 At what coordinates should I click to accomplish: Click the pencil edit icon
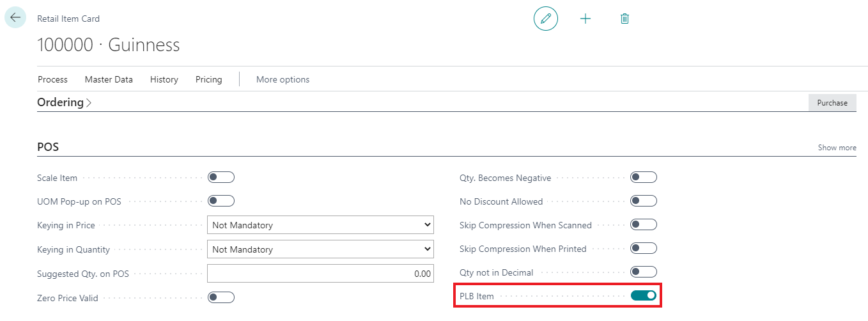(x=545, y=19)
